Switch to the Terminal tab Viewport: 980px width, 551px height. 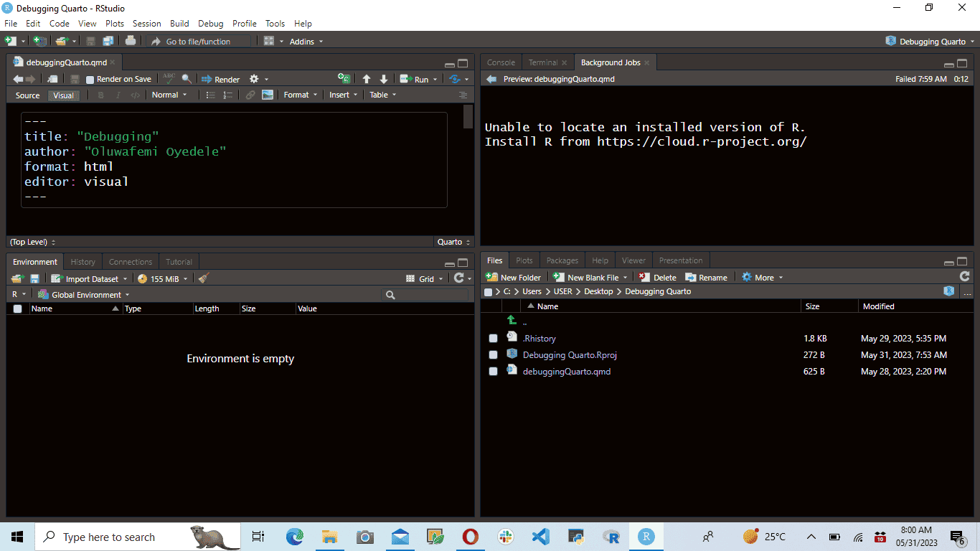[542, 62]
